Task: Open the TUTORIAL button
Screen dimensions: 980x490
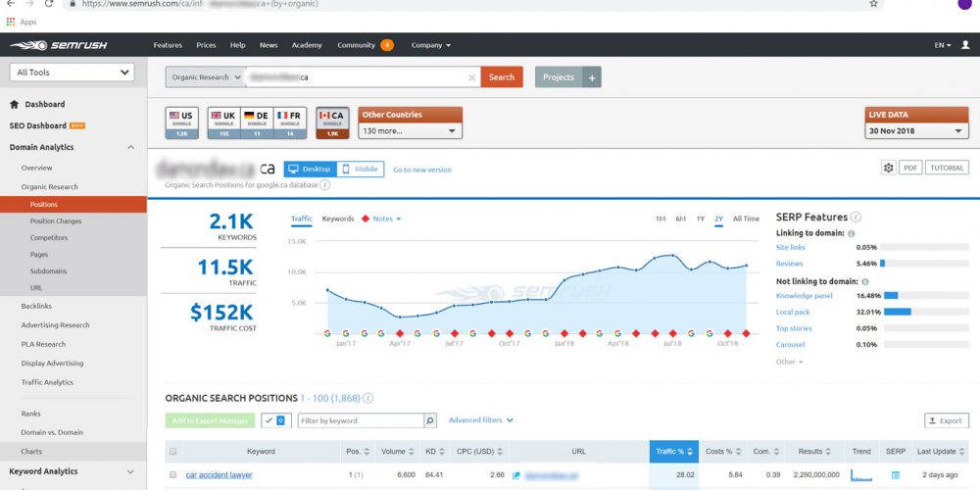Action: click(947, 168)
